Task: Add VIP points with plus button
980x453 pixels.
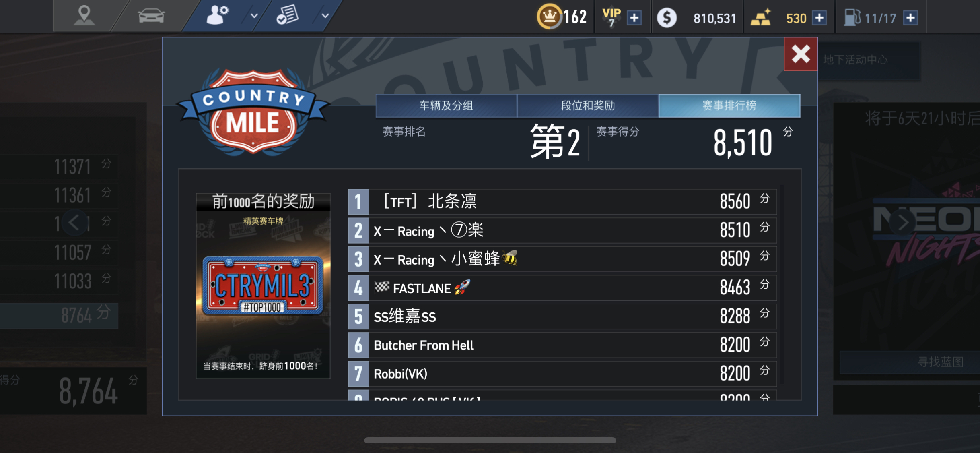Action: (634, 18)
